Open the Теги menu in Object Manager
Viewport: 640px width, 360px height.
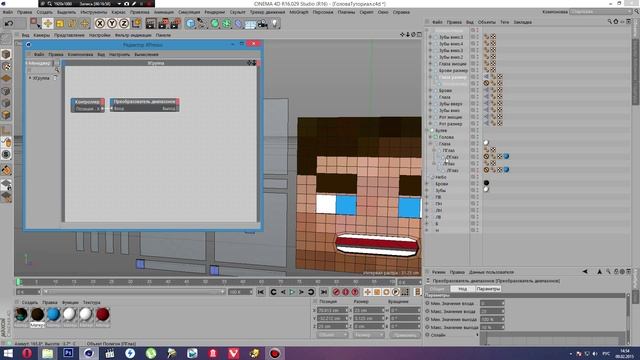(x=505, y=22)
